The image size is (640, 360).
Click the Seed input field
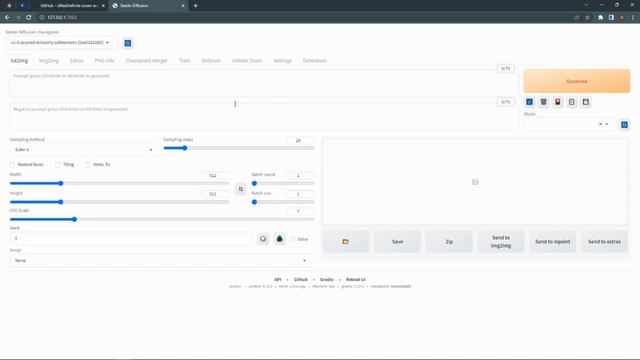click(x=131, y=238)
